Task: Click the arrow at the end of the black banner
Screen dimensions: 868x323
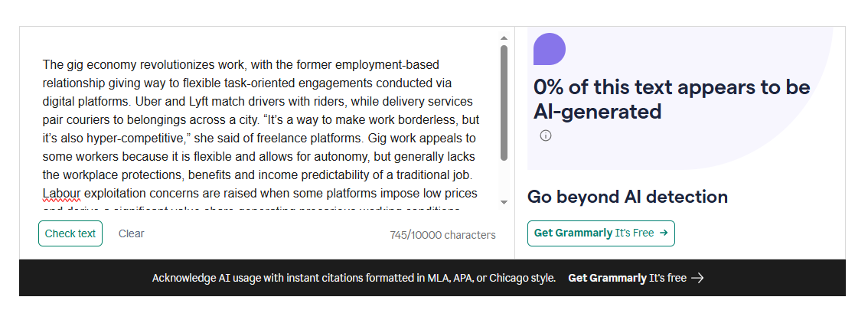Action: [697, 278]
